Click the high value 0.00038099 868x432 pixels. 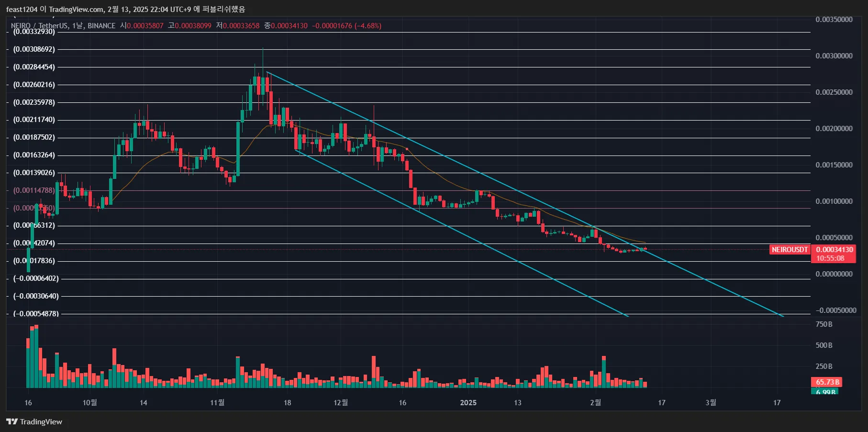pyautogui.click(x=193, y=26)
